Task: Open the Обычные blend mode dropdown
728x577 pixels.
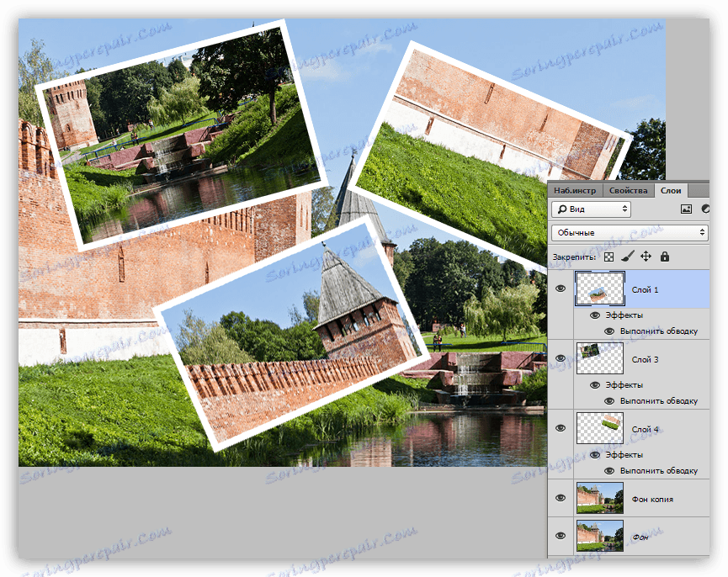Action: [x=630, y=232]
